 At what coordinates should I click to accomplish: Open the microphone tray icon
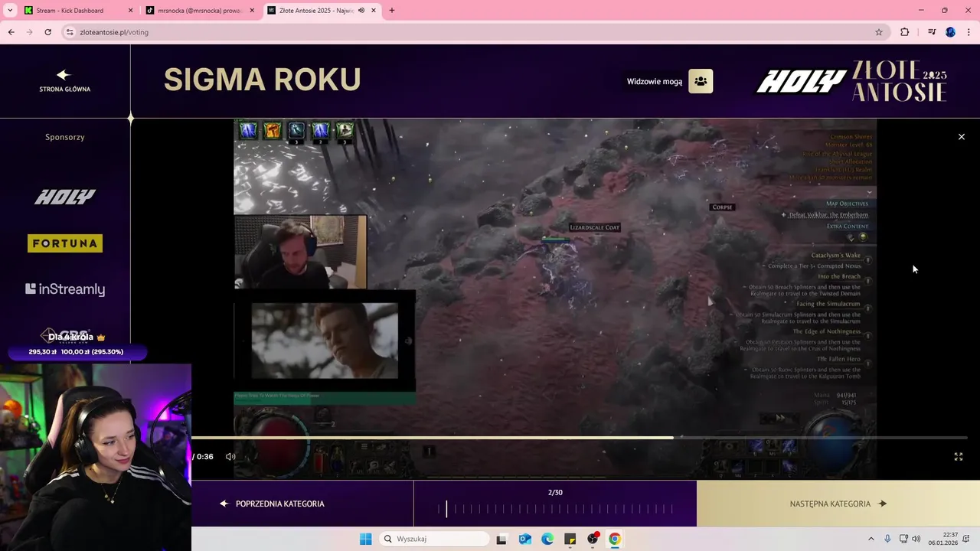click(887, 539)
